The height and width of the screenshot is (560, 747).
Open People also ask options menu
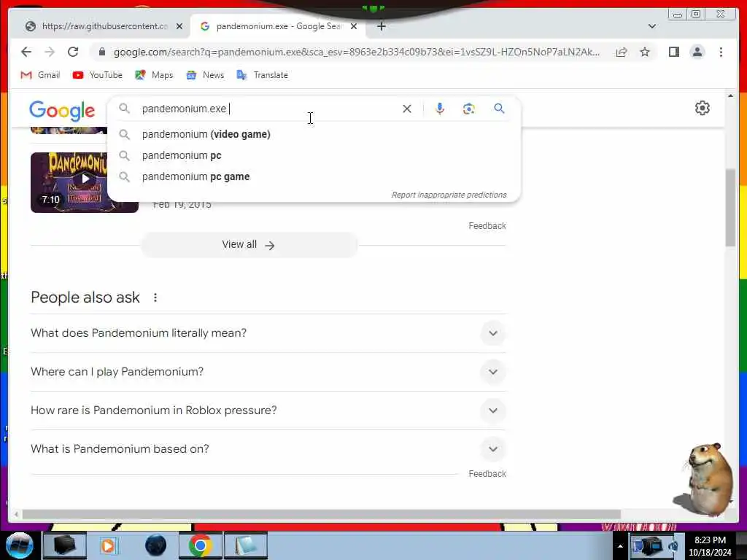tap(155, 297)
